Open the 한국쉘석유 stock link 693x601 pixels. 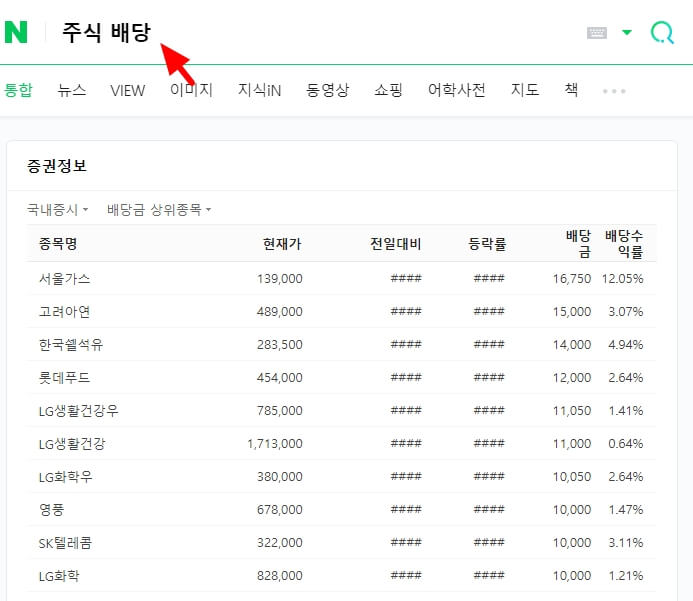pyautogui.click(x=71, y=345)
